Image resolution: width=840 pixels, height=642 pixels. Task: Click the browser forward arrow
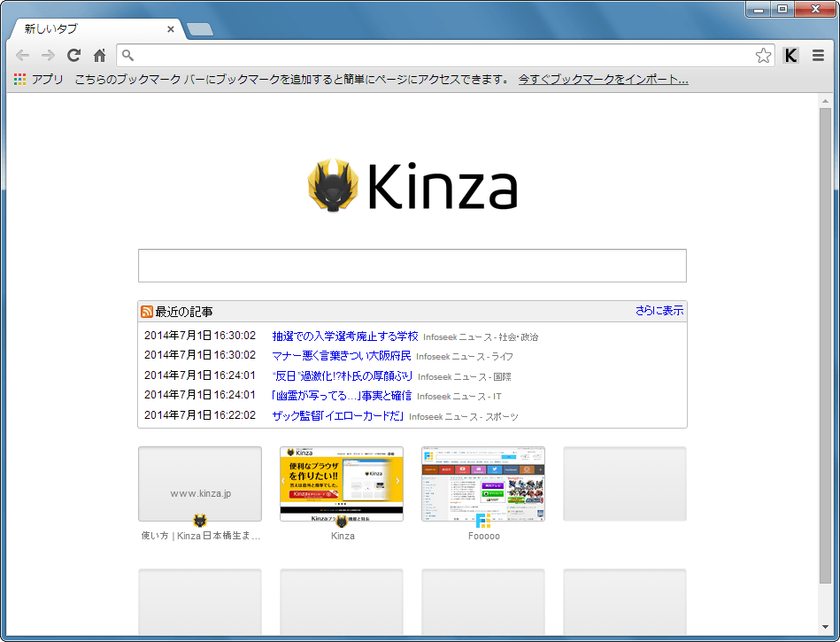[48, 55]
